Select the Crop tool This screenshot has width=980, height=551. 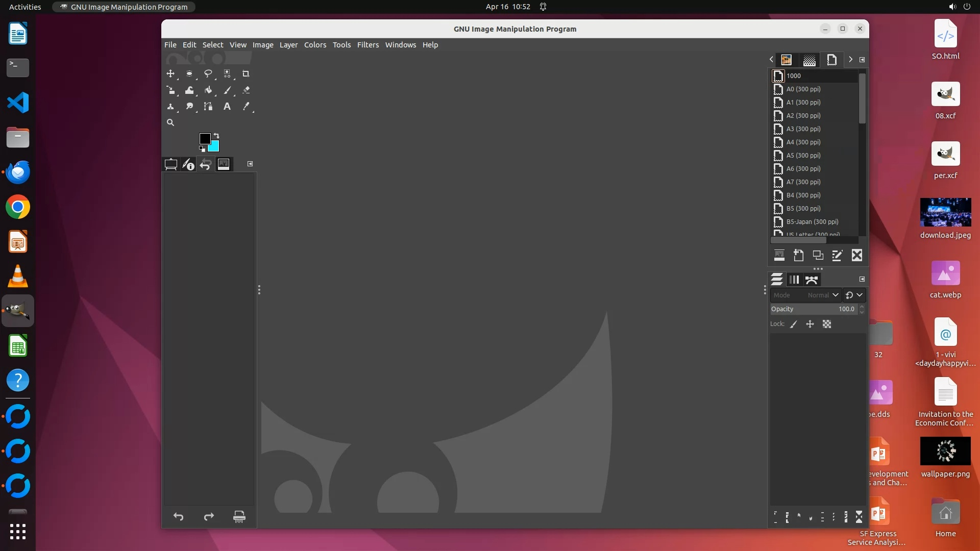coord(246,74)
